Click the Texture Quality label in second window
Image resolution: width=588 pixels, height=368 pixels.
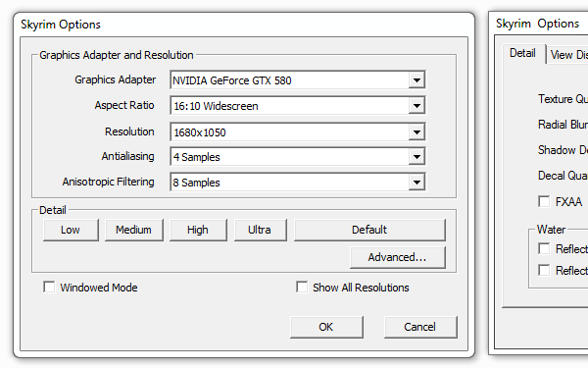click(563, 99)
